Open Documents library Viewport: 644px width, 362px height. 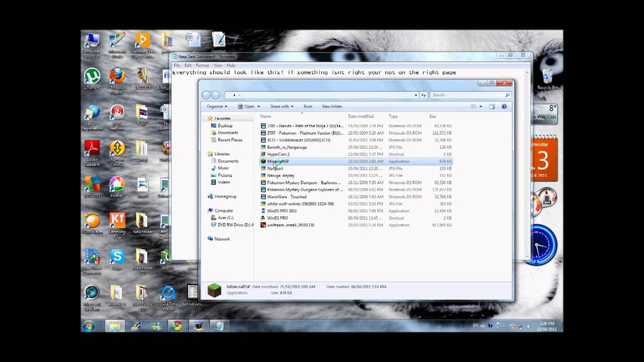tap(225, 161)
